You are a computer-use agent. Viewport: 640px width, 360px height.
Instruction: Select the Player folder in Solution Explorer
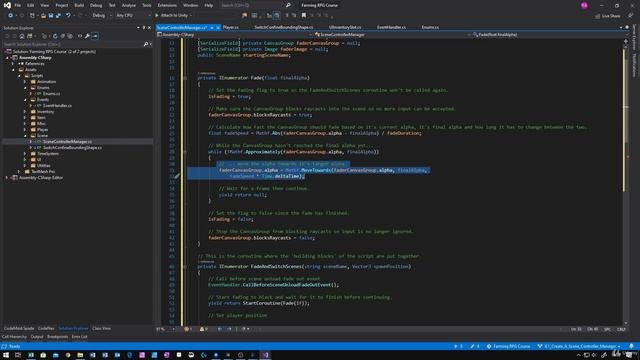point(42,129)
